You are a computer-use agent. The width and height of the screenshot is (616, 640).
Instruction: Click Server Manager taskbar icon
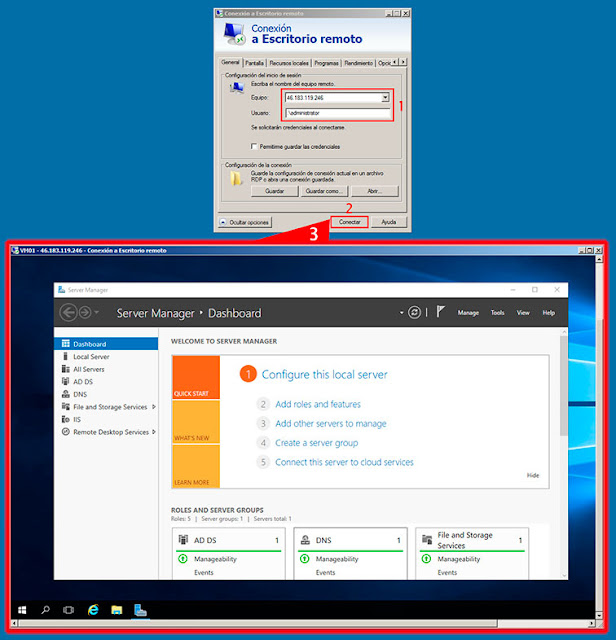tap(140, 611)
